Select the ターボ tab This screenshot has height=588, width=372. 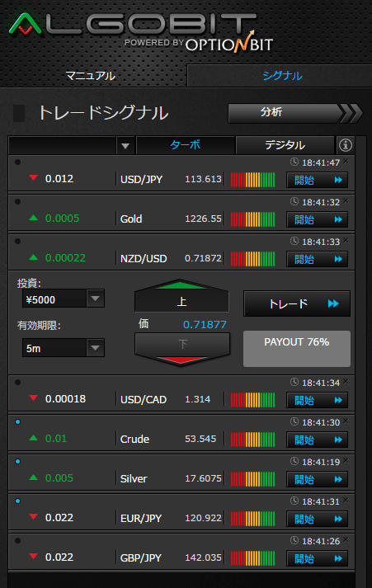point(186,145)
